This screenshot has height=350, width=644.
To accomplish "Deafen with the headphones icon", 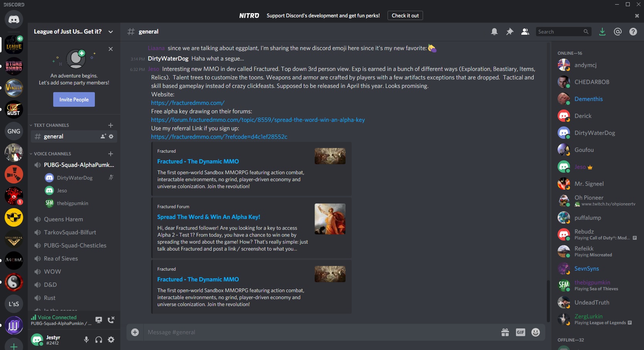I will 99,340.
